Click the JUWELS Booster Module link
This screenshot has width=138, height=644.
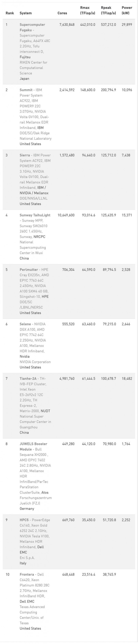pos(33,444)
